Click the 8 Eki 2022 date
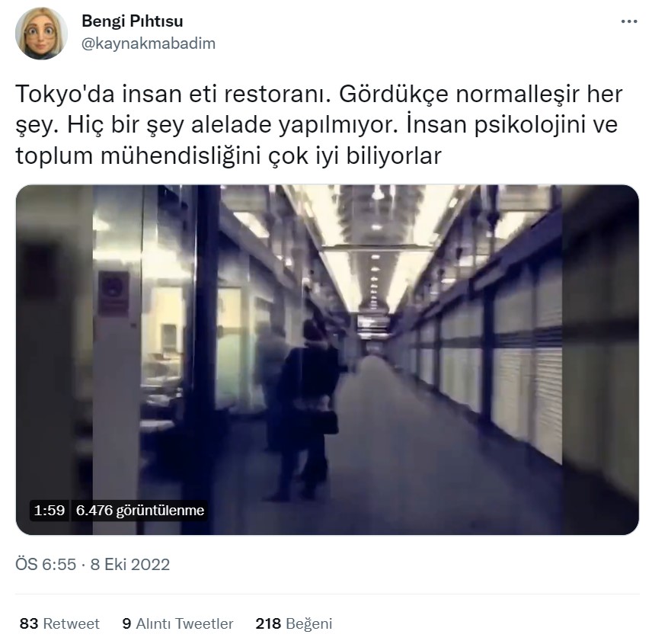Viewport: 652px width, 644px height. [130, 565]
